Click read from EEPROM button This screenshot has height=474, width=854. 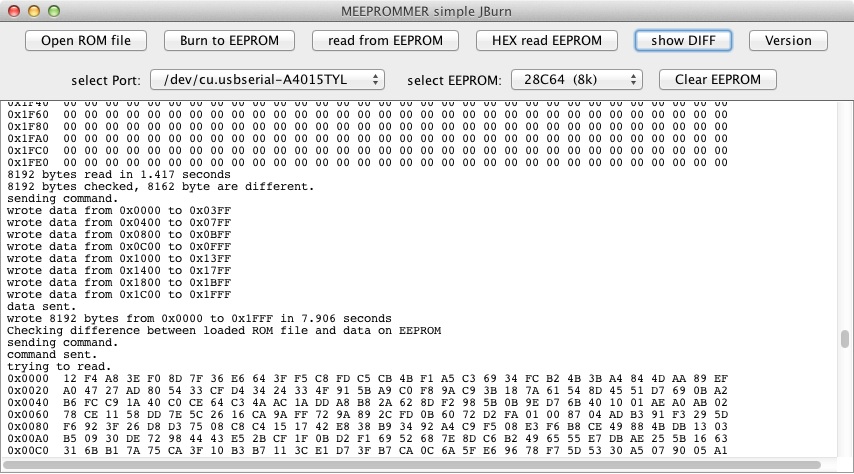click(x=384, y=41)
